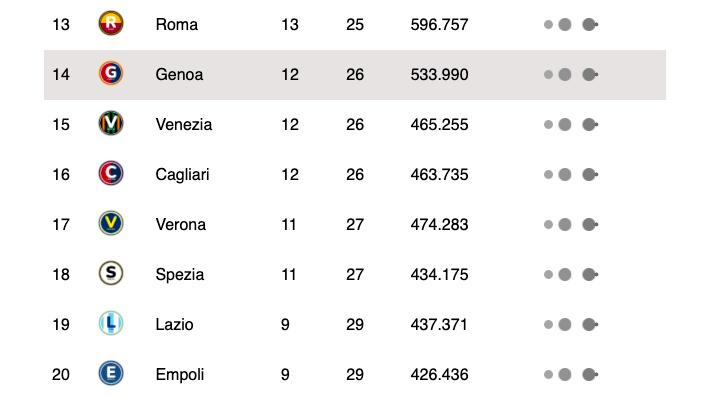This screenshot has height=398, width=705.
Task: Click Roma's form indicator dots
Action: click(x=571, y=24)
